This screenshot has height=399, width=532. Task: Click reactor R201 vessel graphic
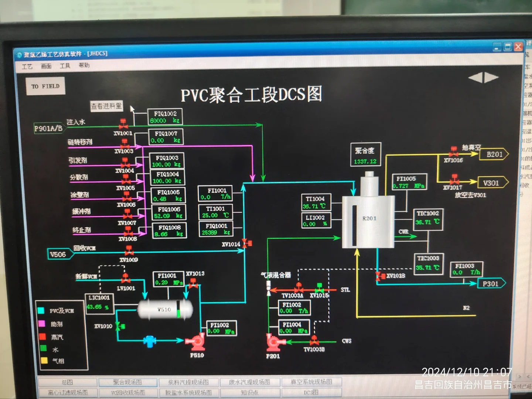coord(368,218)
